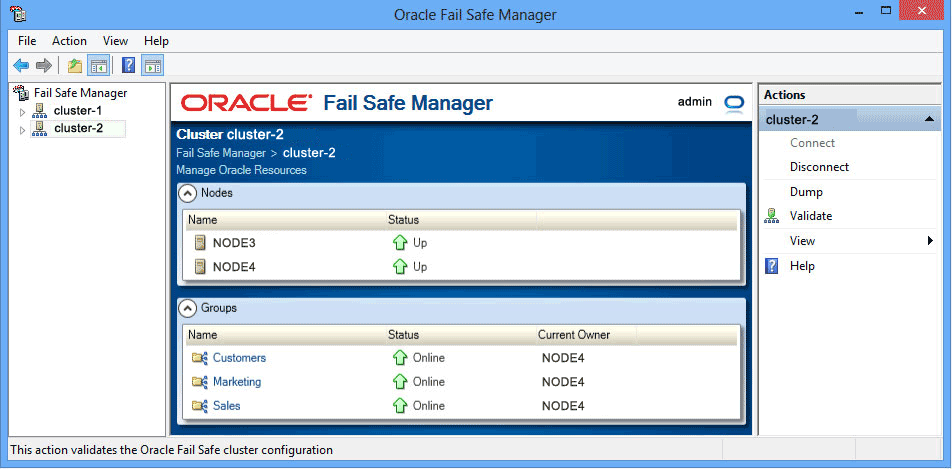Click NODE4 owner cell in Customers row

[563, 358]
